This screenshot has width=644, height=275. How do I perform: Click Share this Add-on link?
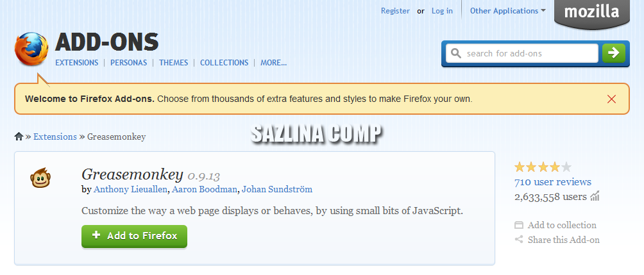click(563, 240)
